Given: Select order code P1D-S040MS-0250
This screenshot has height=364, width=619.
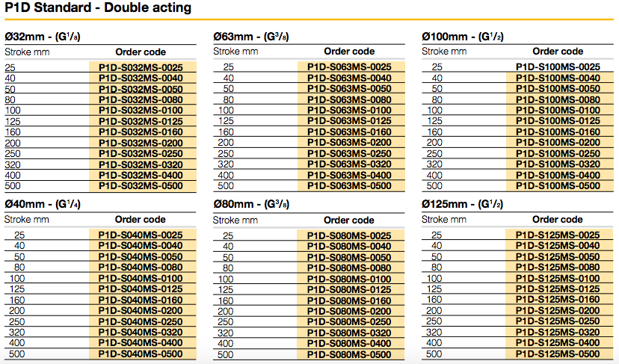Looking at the screenshot, I should 141,321.
